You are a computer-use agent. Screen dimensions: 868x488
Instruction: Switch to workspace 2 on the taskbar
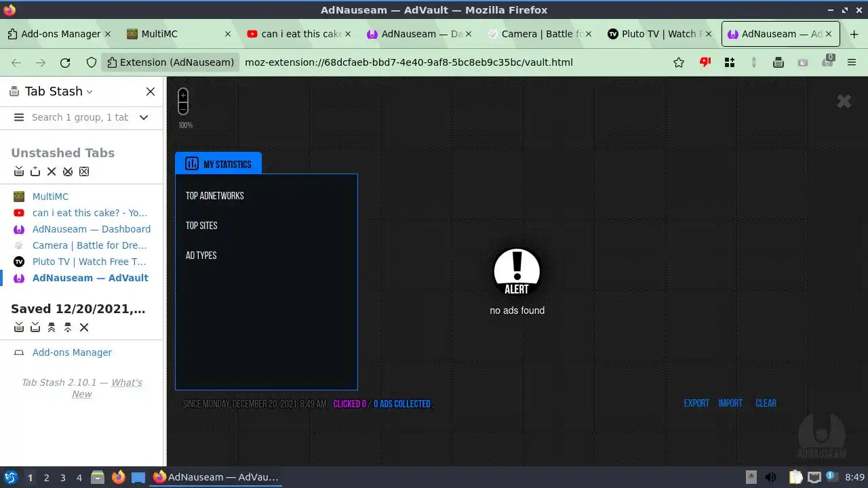[x=46, y=478]
